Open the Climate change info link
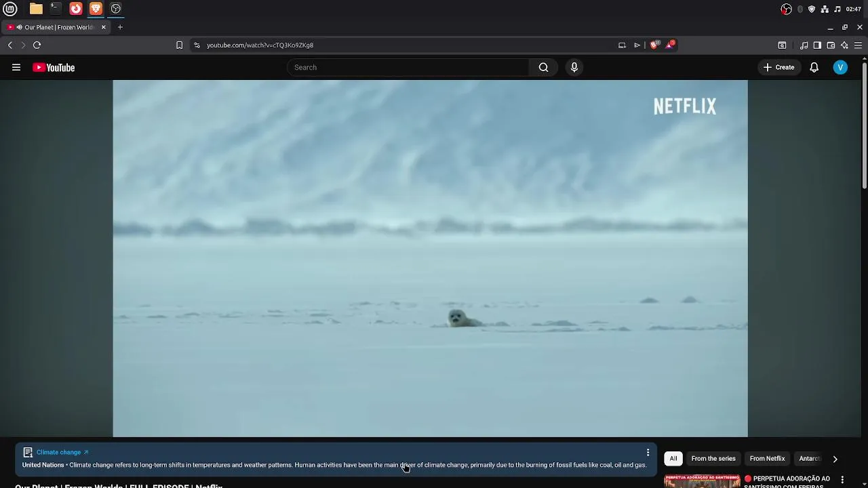 click(62, 452)
